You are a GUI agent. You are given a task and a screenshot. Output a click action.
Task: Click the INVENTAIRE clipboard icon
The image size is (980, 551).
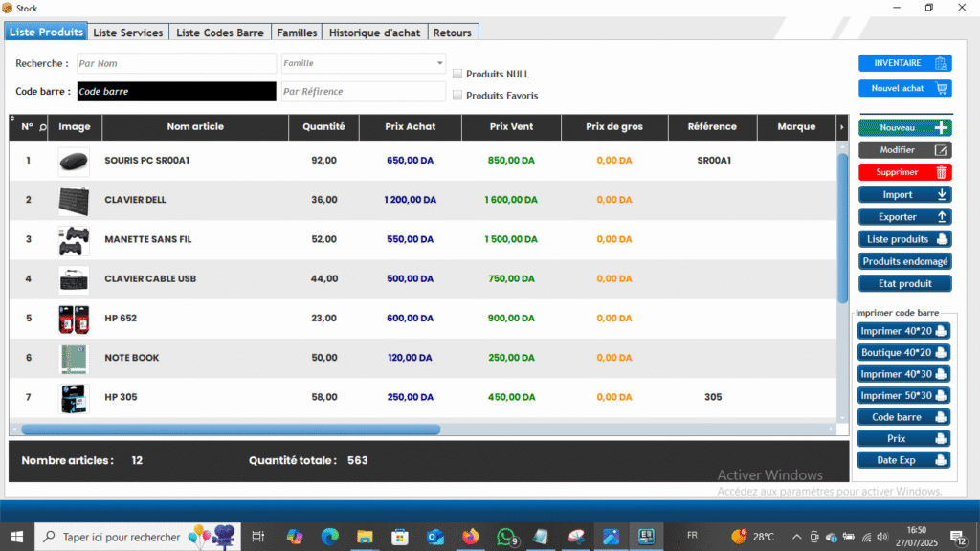(941, 63)
